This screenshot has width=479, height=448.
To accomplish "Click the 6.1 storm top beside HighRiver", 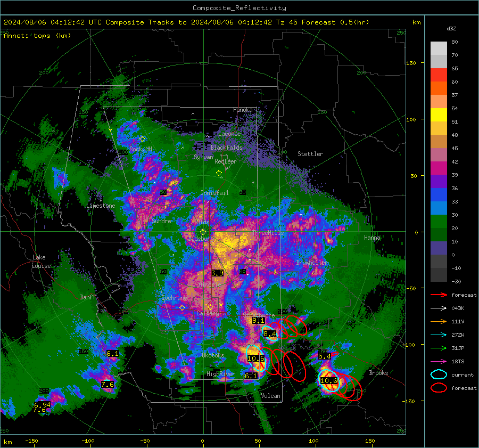I will [x=251, y=376].
